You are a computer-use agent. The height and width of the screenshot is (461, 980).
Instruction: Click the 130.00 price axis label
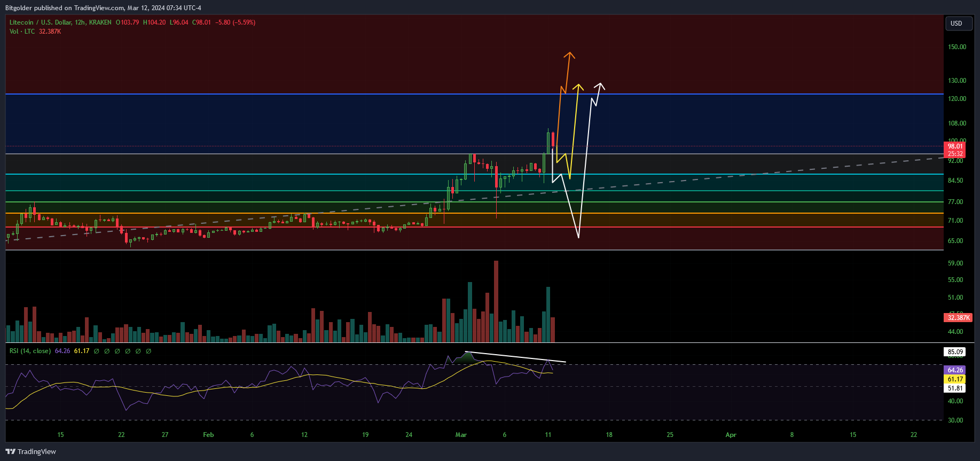coord(957,81)
